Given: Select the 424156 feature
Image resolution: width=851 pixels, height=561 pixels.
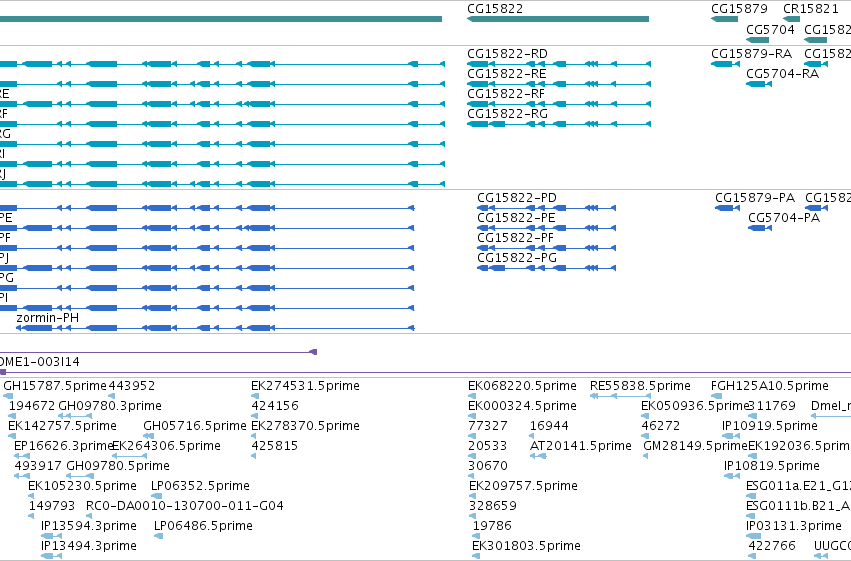Looking at the screenshot, I should pos(254,416).
